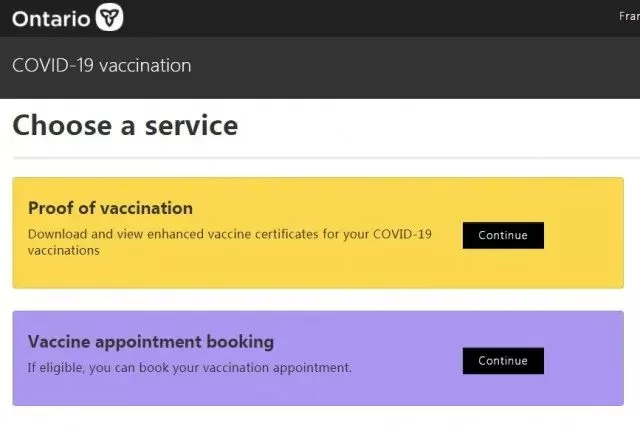This screenshot has height=431, width=640.
Task: Click the enhanced vaccine certificates description text
Action: tap(230, 242)
